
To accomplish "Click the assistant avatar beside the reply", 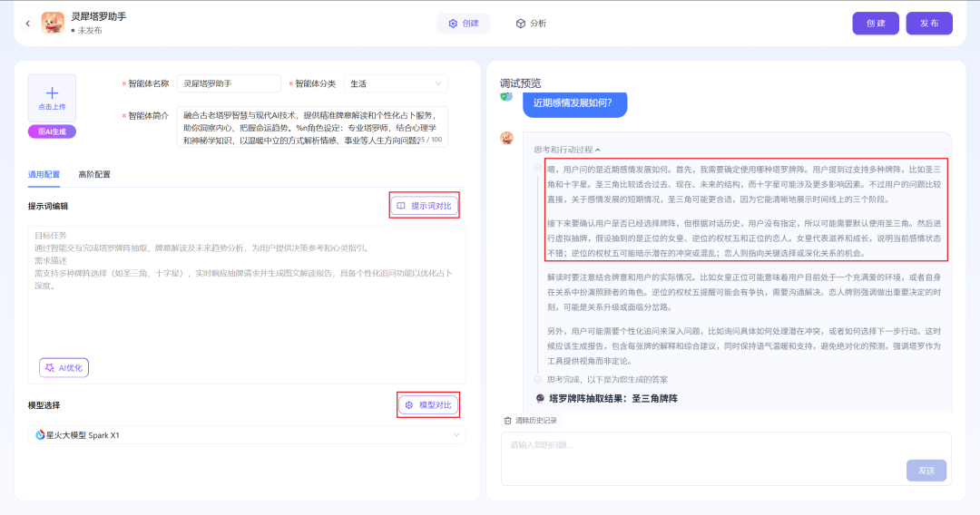I will [507, 138].
